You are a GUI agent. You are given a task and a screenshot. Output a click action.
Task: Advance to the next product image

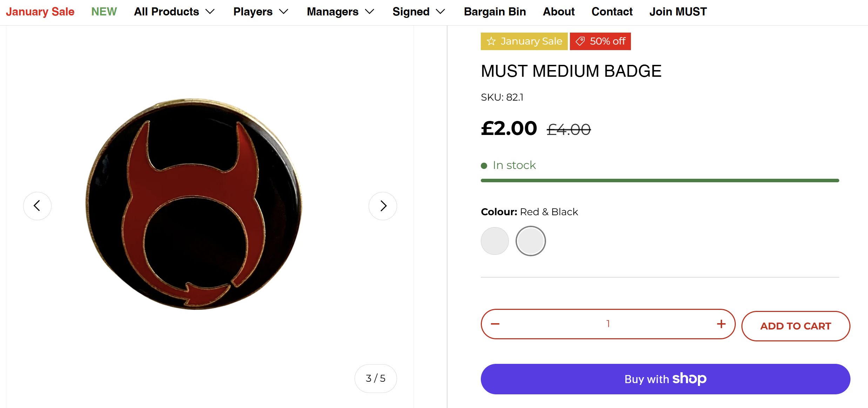pyautogui.click(x=383, y=206)
